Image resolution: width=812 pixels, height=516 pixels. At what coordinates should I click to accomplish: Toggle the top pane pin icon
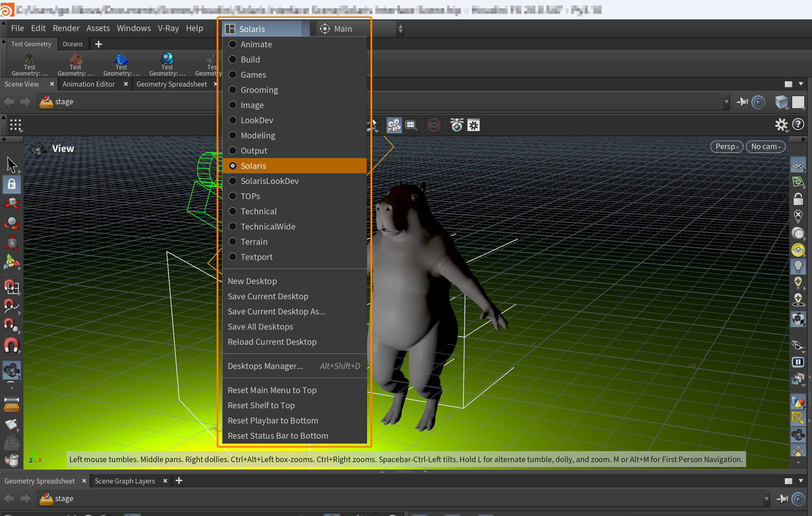coord(742,102)
